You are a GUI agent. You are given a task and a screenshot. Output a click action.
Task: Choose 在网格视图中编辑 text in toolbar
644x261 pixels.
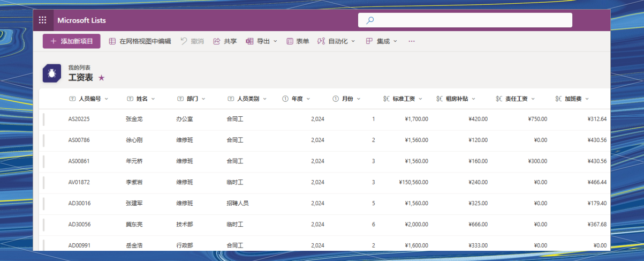point(145,41)
